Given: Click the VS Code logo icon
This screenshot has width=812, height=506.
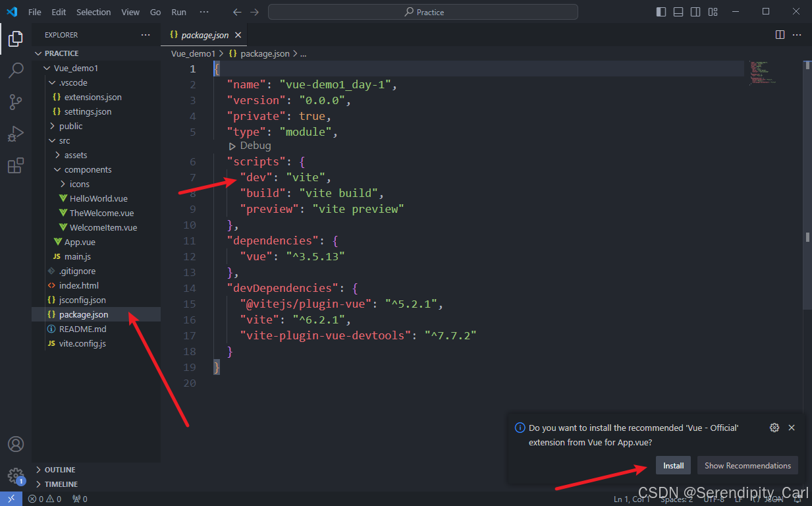Looking at the screenshot, I should (12, 12).
